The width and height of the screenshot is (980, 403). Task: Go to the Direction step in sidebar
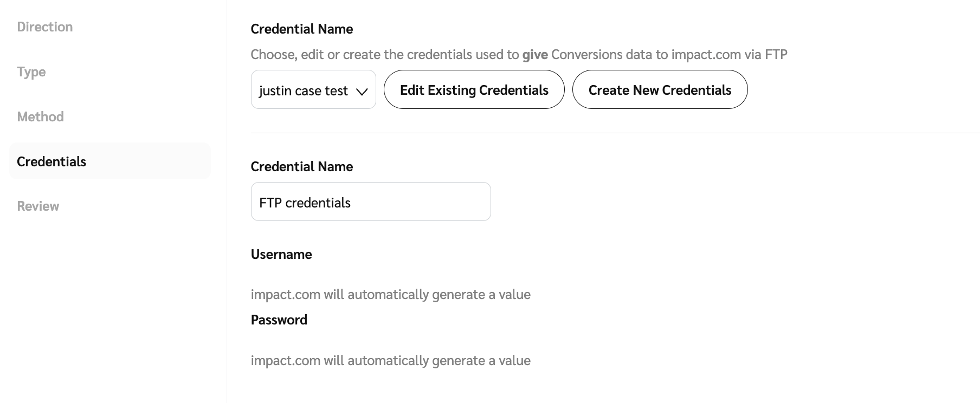tap(45, 27)
